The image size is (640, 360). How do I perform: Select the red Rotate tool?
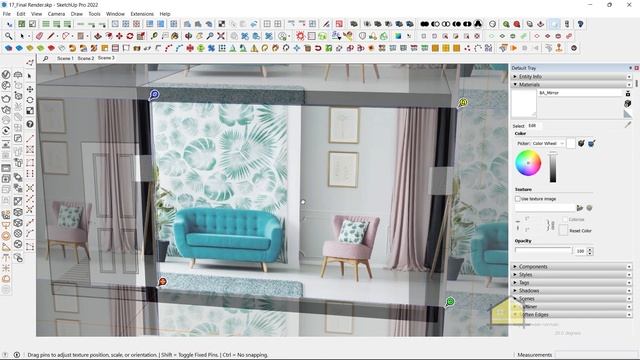click(x=130, y=36)
